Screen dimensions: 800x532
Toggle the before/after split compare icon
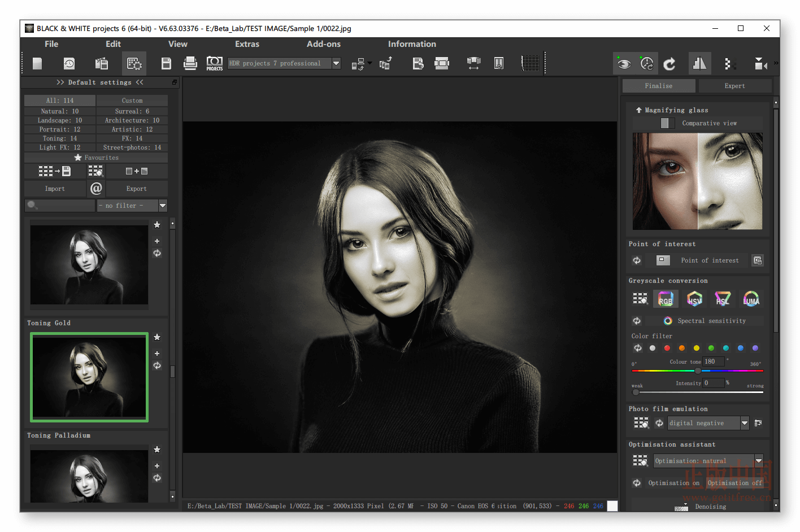coord(699,63)
